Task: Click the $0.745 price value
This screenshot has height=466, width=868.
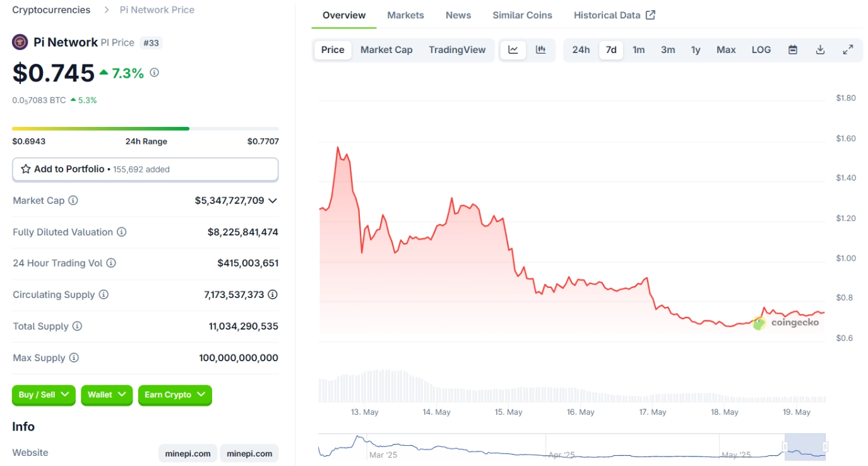Action: pos(54,73)
